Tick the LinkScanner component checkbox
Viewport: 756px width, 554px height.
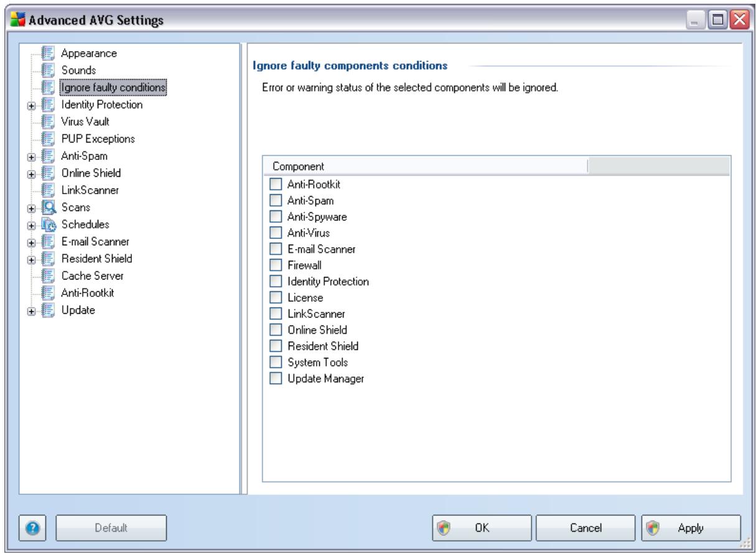pyautogui.click(x=275, y=313)
